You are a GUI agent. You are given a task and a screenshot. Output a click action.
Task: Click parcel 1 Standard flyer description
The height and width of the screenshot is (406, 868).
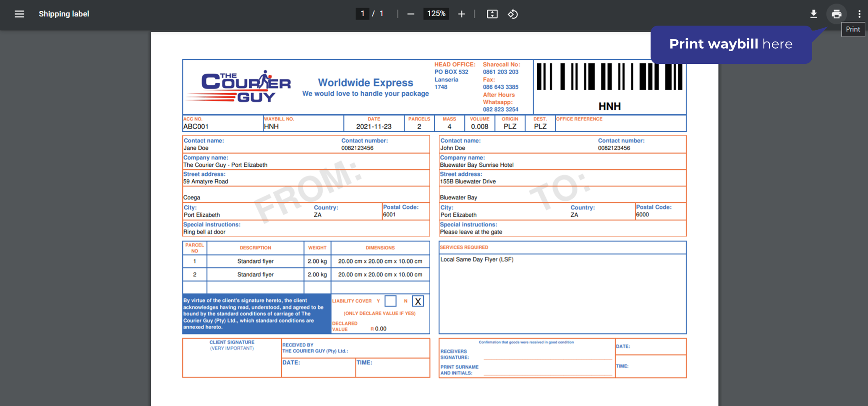[255, 261]
